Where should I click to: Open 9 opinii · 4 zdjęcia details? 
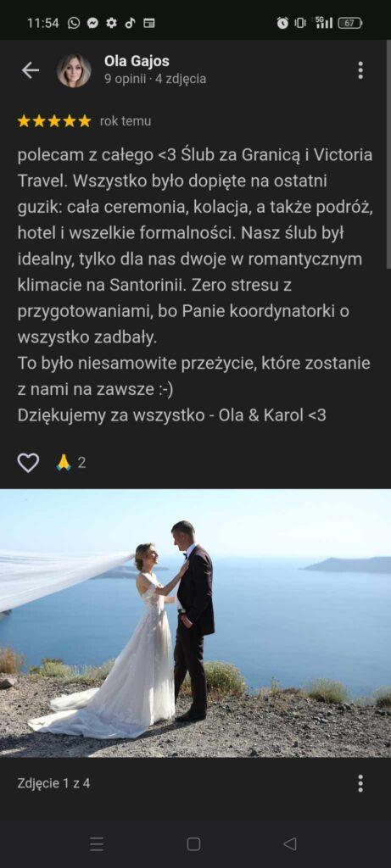pos(155,79)
